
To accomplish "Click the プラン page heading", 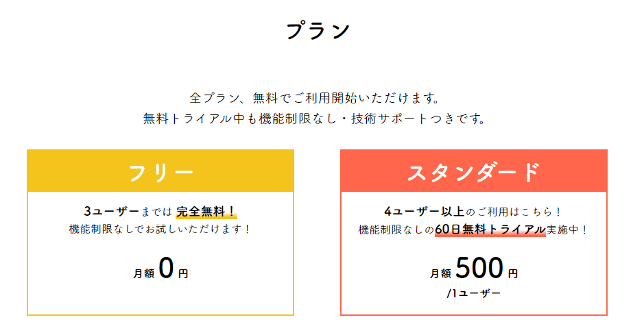I will tap(318, 32).
